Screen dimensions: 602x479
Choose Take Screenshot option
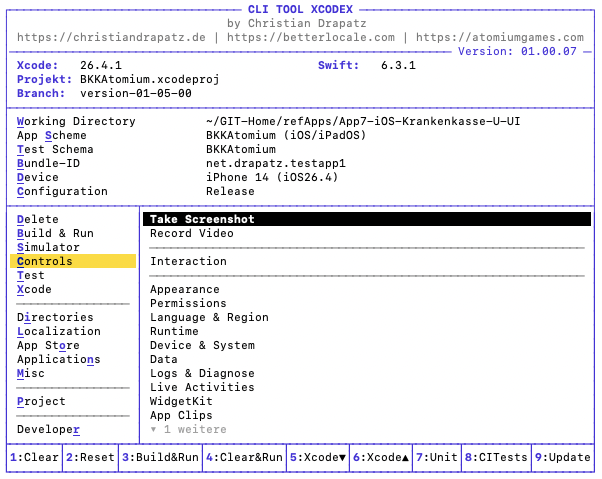[367, 219]
